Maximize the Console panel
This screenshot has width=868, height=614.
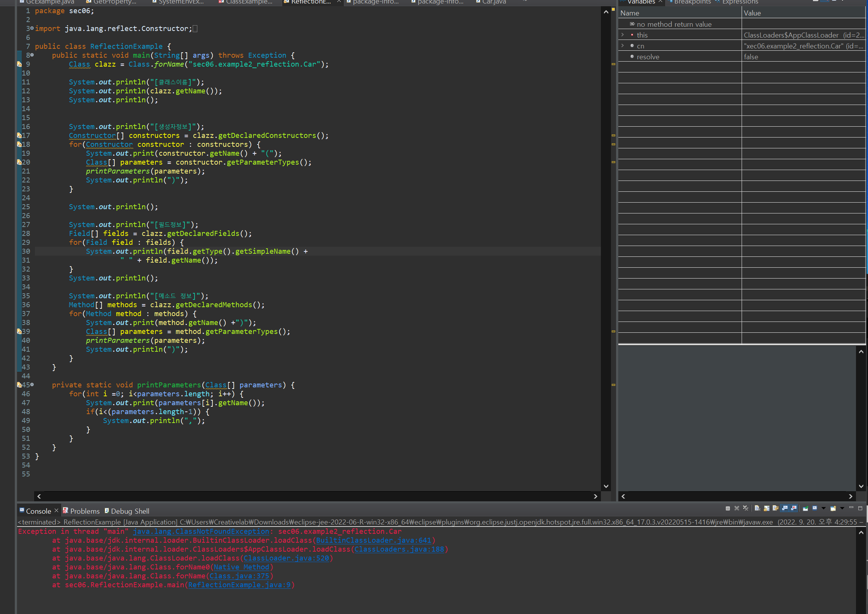click(860, 508)
